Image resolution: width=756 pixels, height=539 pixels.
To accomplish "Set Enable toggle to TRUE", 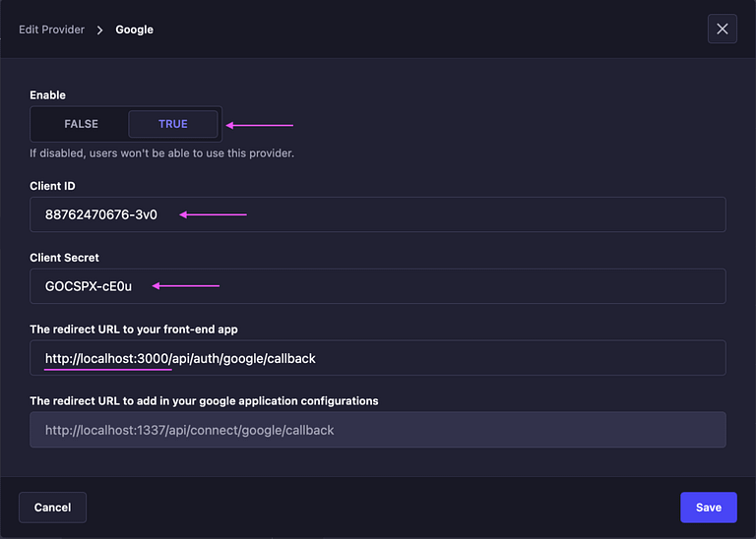I will point(172,124).
